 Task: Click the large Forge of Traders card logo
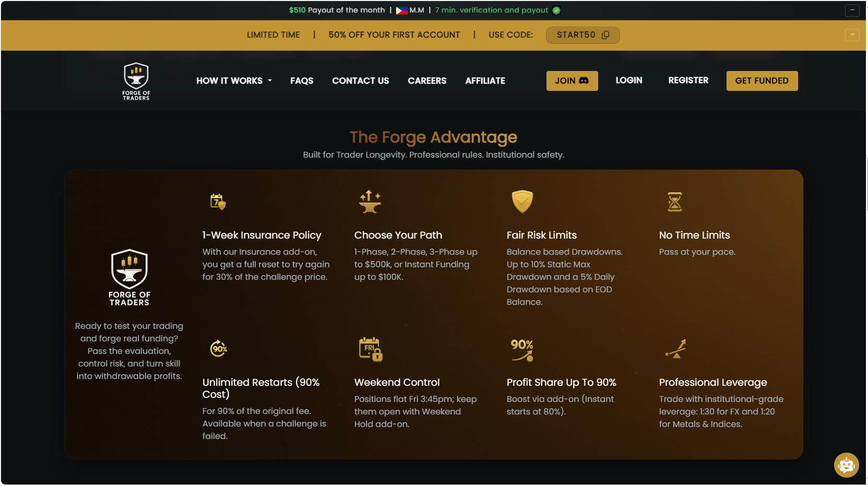click(129, 277)
